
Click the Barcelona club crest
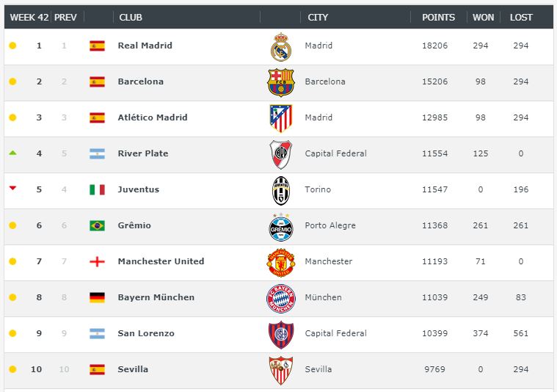click(281, 82)
